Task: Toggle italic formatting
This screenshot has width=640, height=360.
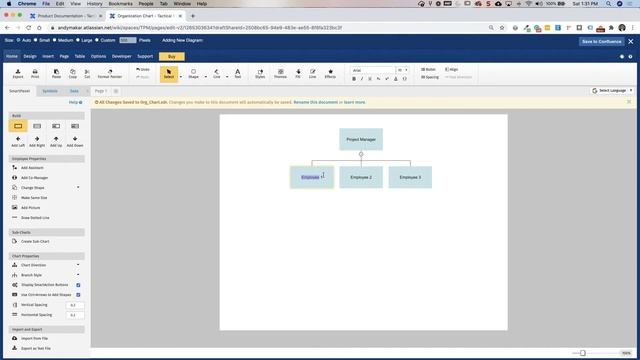Action: pos(362,79)
